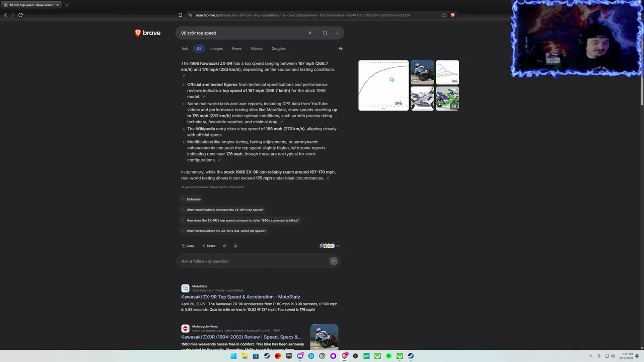The image size is (644, 362).
Task: Copy the AI answer
Action: [188, 246]
